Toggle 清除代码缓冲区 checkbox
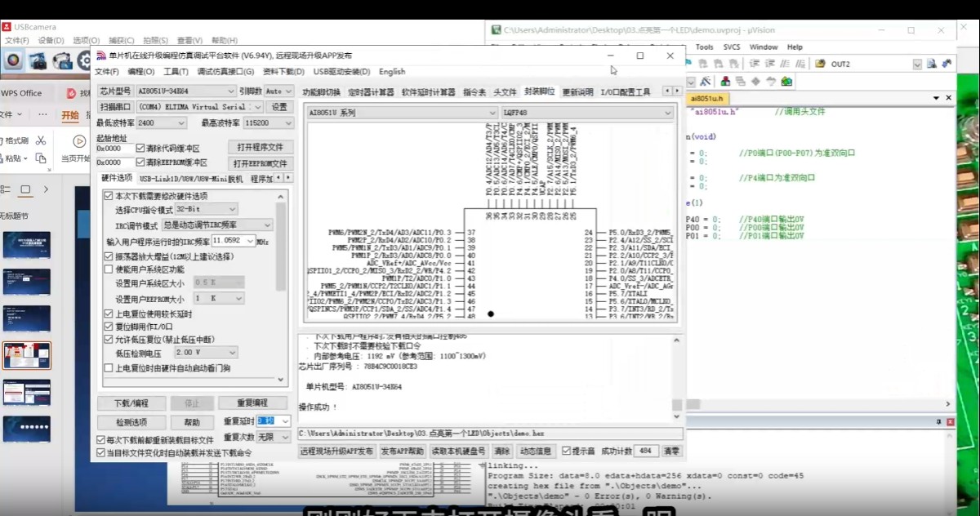This screenshot has height=516, width=980. tap(140, 149)
